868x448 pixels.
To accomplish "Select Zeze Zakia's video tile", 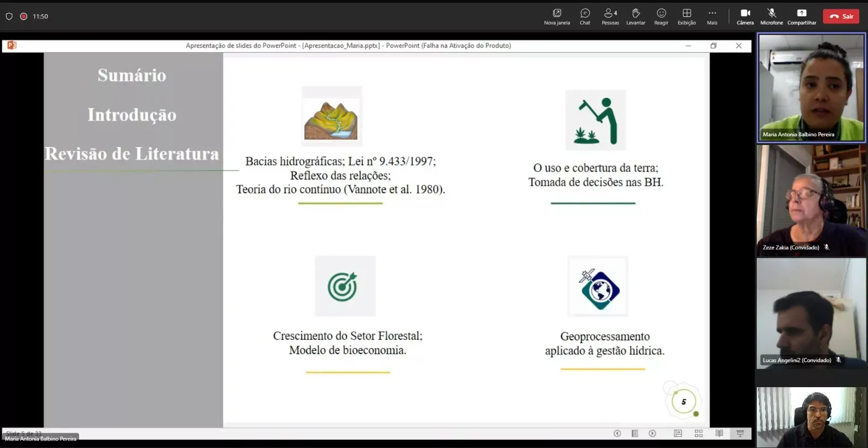I will click(811, 200).
